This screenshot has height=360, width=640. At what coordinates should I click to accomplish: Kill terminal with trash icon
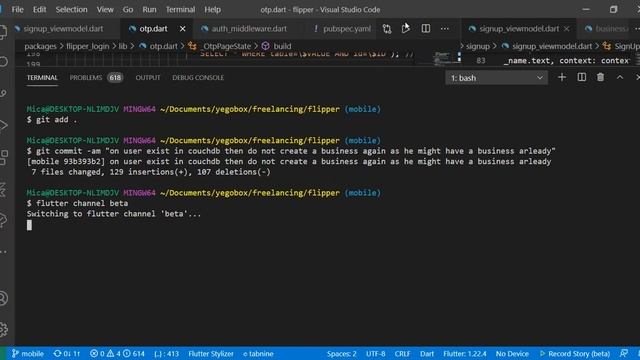[600, 77]
